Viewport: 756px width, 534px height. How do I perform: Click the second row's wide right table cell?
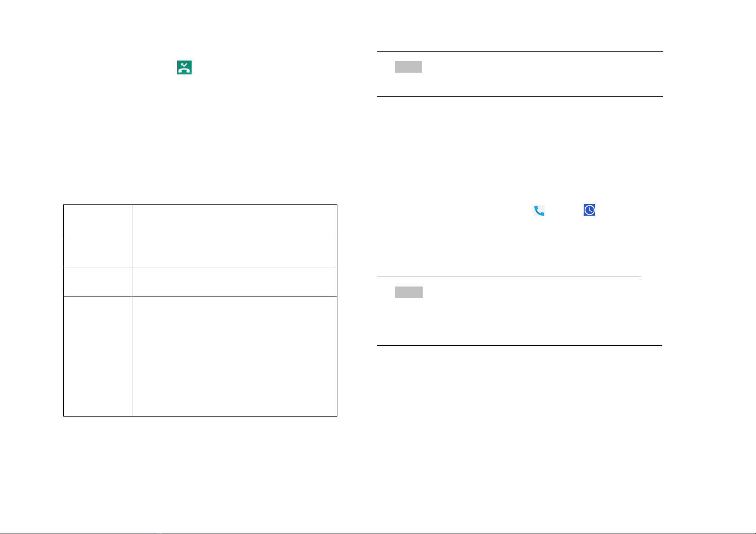tap(235, 252)
